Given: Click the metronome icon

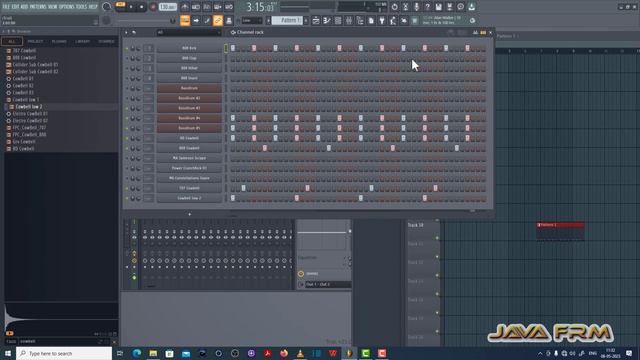Looking at the screenshot, I should tap(185, 7).
